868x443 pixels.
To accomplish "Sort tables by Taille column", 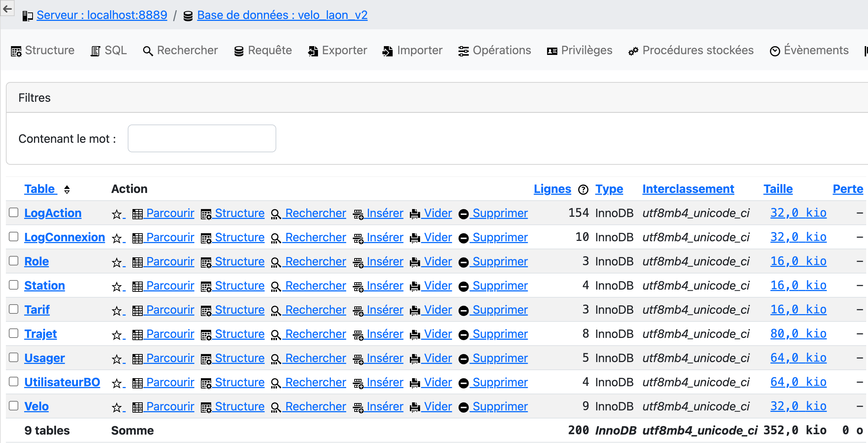I will point(778,189).
